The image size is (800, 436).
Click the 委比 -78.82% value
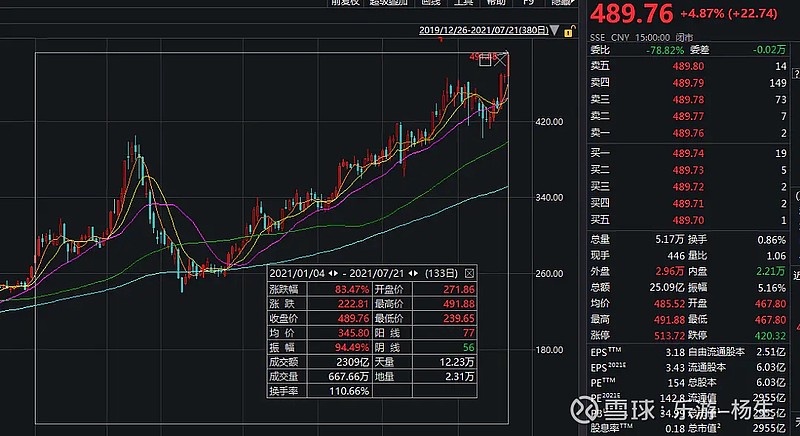665,50
